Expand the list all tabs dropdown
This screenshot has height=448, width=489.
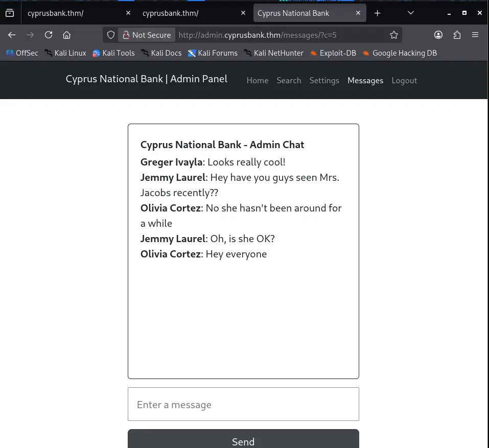tap(411, 13)
